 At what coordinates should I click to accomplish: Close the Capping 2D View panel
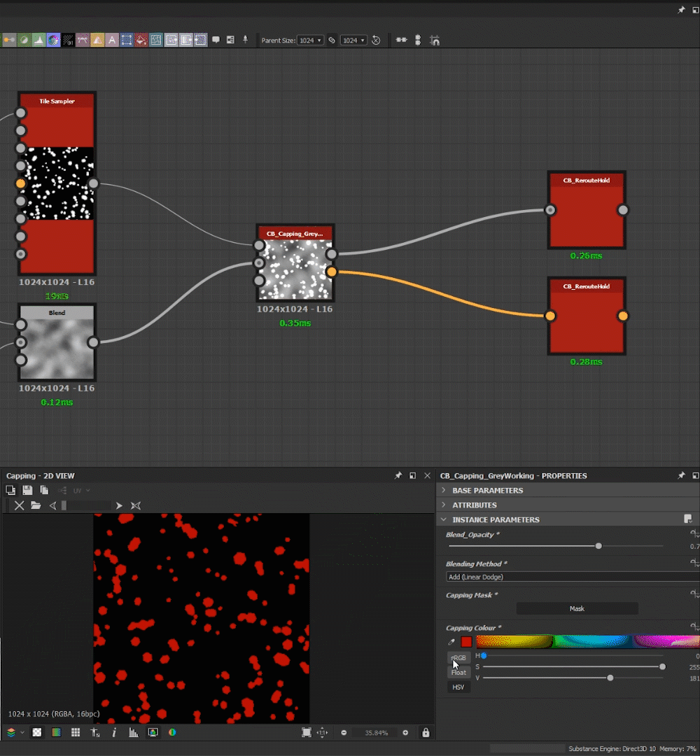click(427, 476)
